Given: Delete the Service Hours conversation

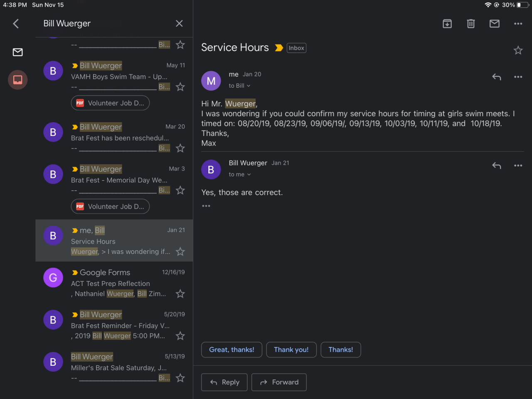Looking at the screenshot, I should (x=471, y=24).
